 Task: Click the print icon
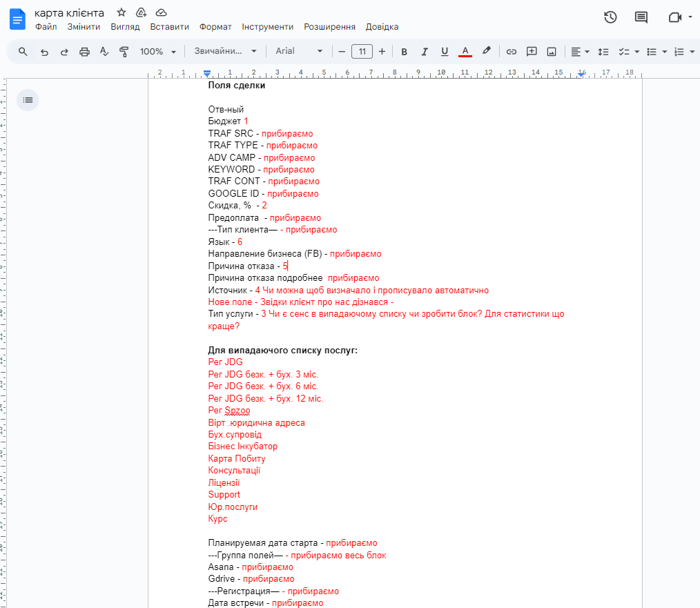[x=84, y=52]
